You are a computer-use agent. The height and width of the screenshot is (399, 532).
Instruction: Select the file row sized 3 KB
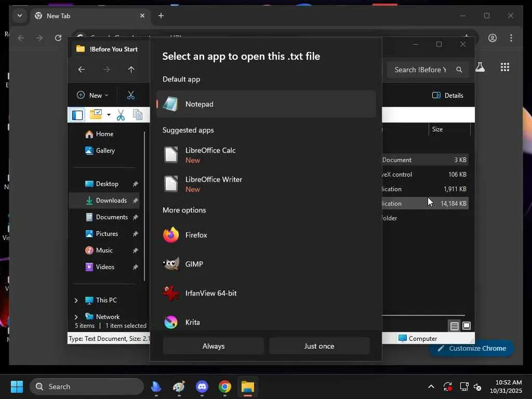(x=425, y=160)
